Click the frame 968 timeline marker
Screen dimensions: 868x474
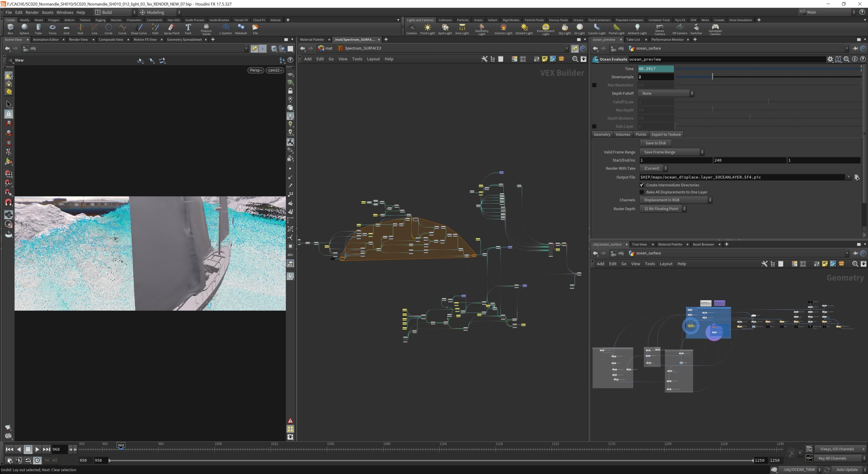[121, 445]
